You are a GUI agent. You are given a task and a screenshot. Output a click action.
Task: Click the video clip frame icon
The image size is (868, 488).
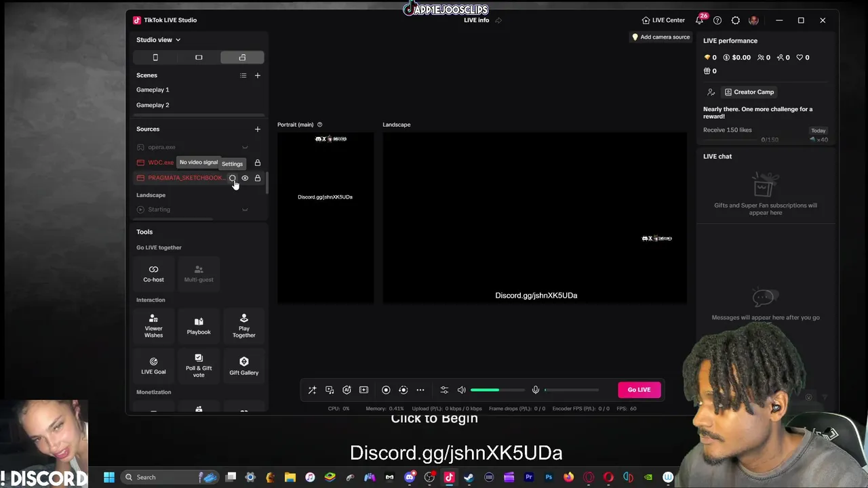[364, 390]
